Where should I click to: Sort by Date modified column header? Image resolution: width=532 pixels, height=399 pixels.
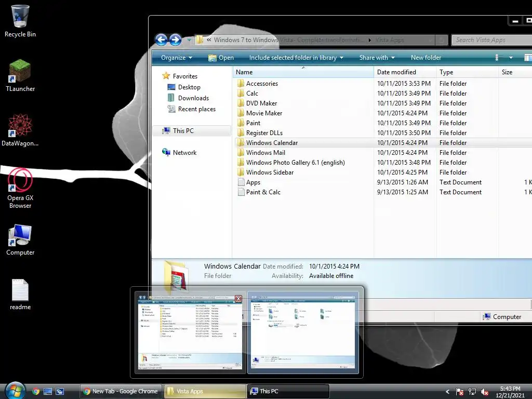coord(405,72)
